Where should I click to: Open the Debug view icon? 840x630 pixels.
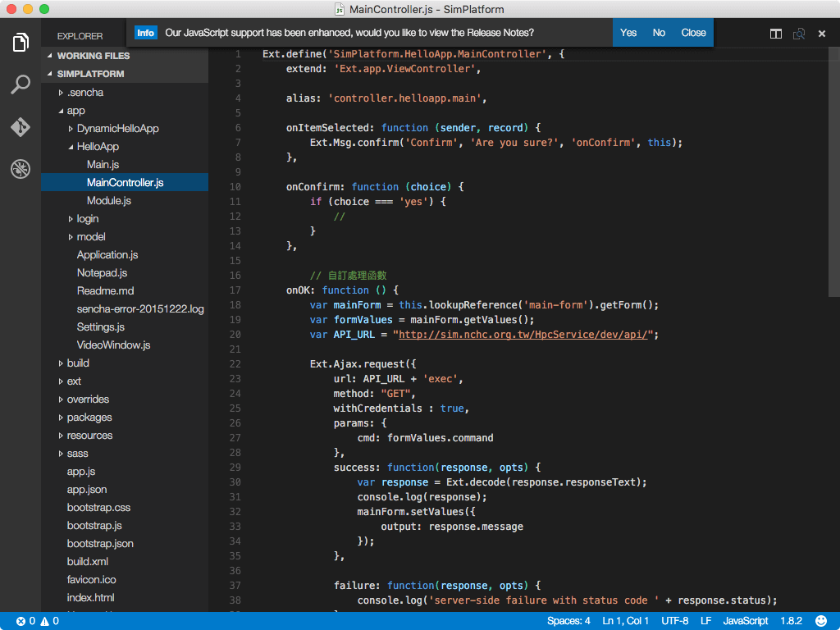pyautogui.click(x=20, y=169)
